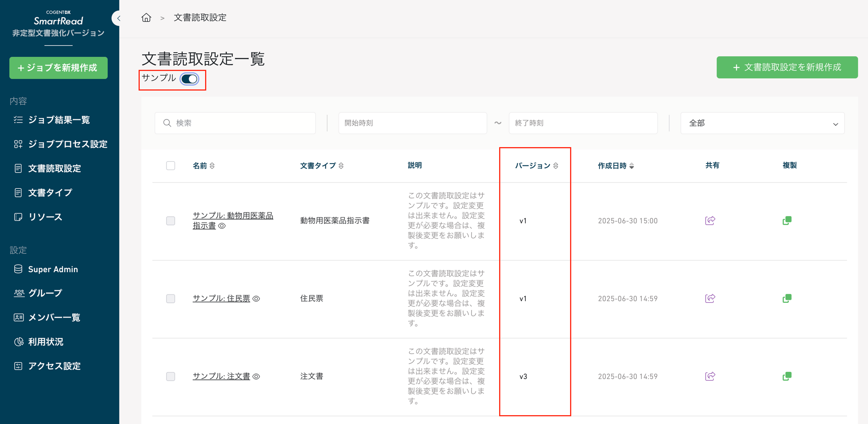Click 文書読取設定 in the breadcrumb
Screen dimensions: 868x424
coord(200,18)
